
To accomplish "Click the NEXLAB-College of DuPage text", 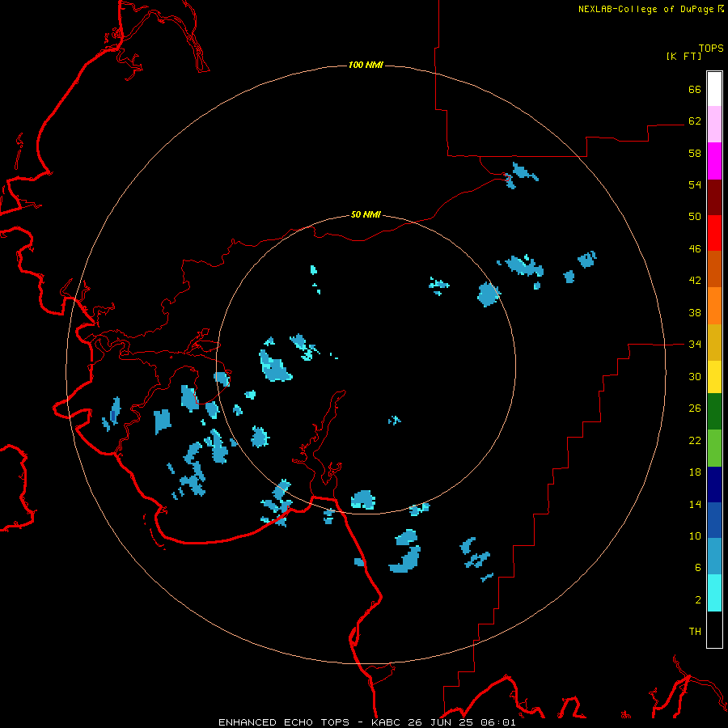I will [645, 9].
